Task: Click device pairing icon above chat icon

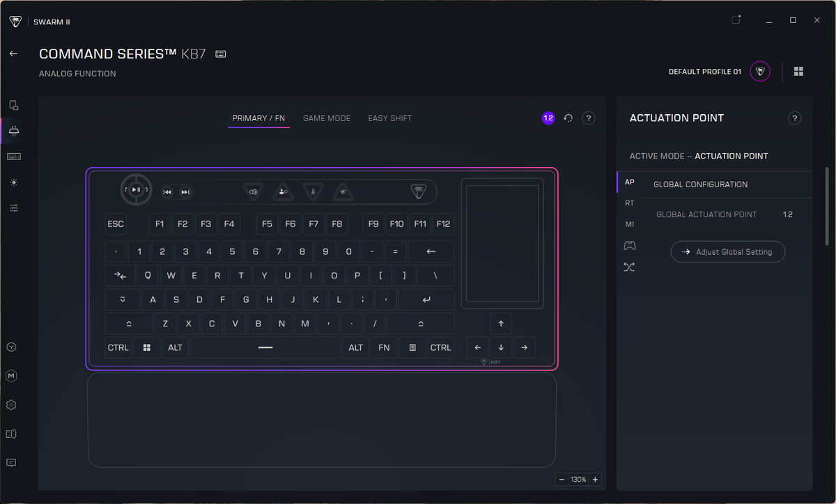Action: click(x=11, y=434)
